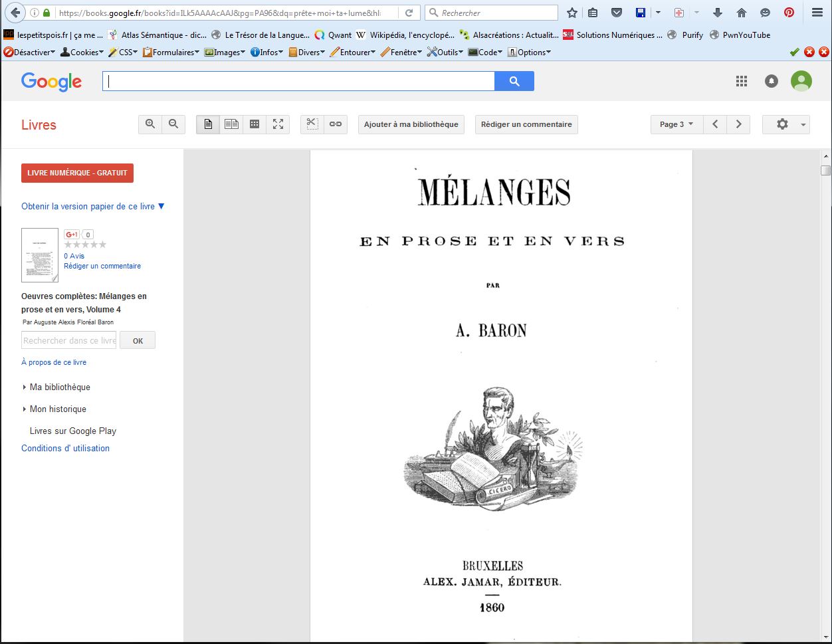This screenshot has width=832, height=644.
Task: Open À propos de ce livre link
Action: tap(54, 362)
